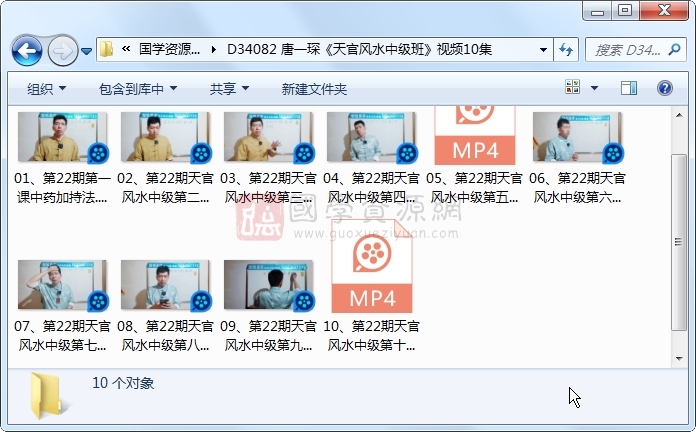Click the scrollbar up arrow
Image resolution: width=696 pixels, height=432 pixels.
coord(679,115)
